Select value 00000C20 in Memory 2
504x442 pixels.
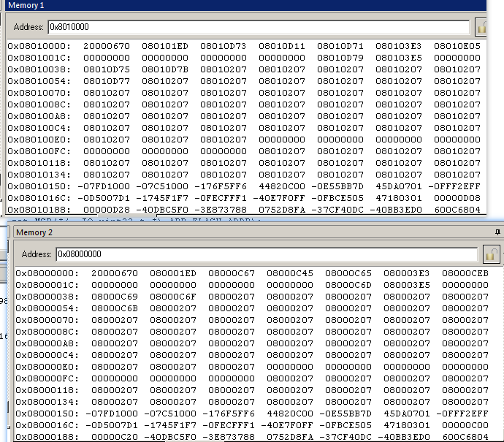(x=115, y=437)
